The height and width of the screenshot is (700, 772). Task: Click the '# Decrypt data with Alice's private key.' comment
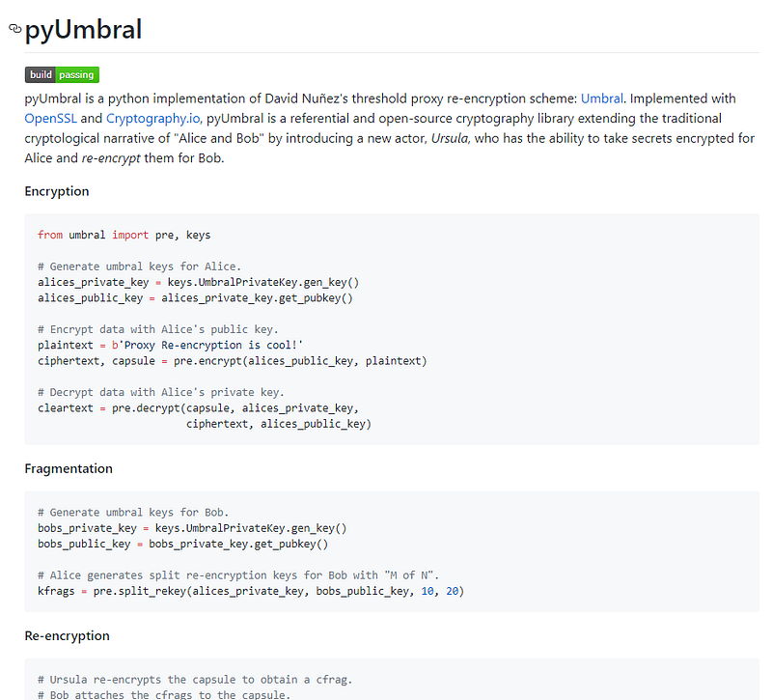[161, 393]
